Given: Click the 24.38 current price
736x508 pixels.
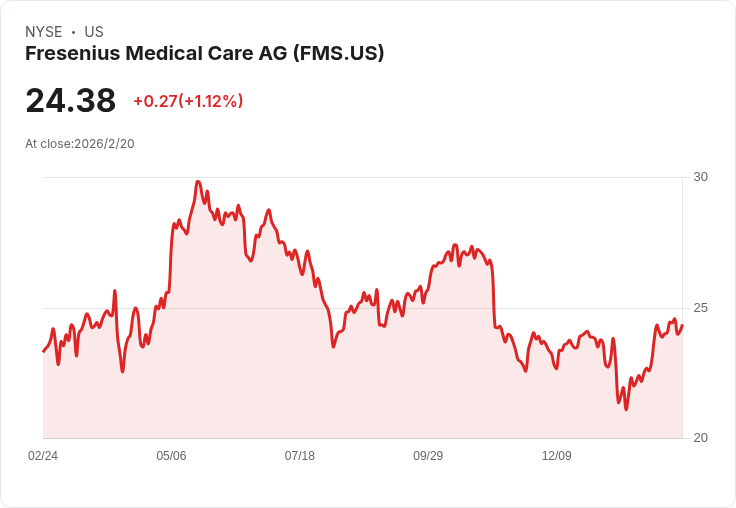Looking at the screenshot, I should (x=70, y=101).
